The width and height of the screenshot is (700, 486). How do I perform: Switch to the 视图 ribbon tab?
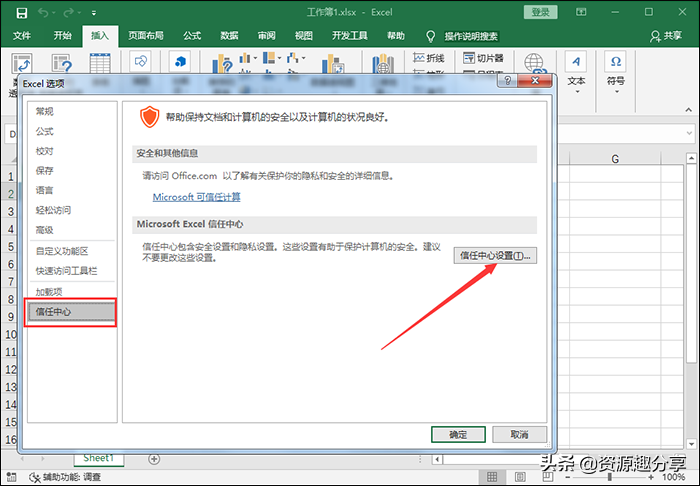pos(304,36)
